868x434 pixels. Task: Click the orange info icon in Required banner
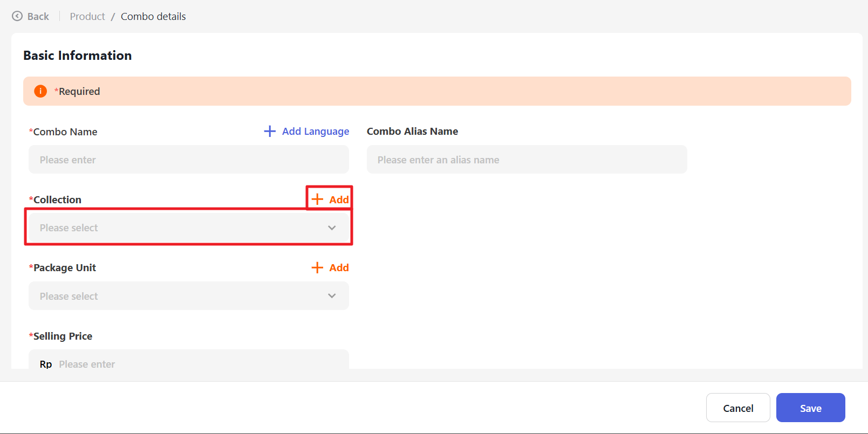click(40, 91)
